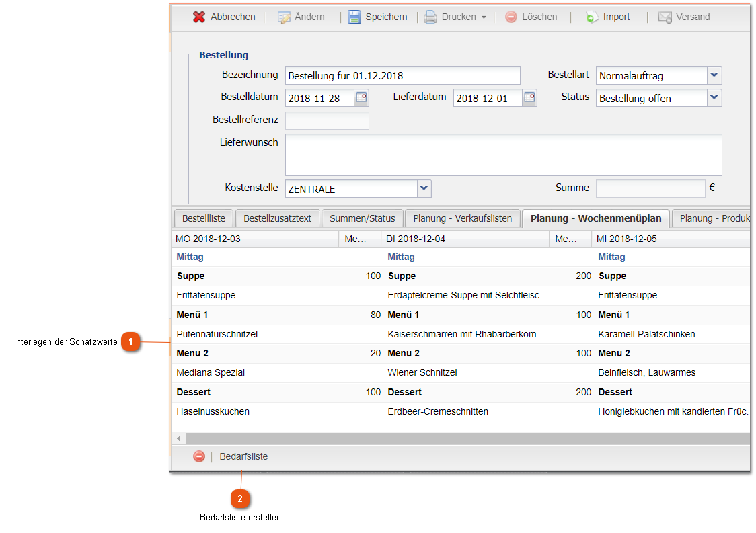The image size is (756, 533).
Task: Open the Summen/Status tab
Action: click(x=362, y=218)
